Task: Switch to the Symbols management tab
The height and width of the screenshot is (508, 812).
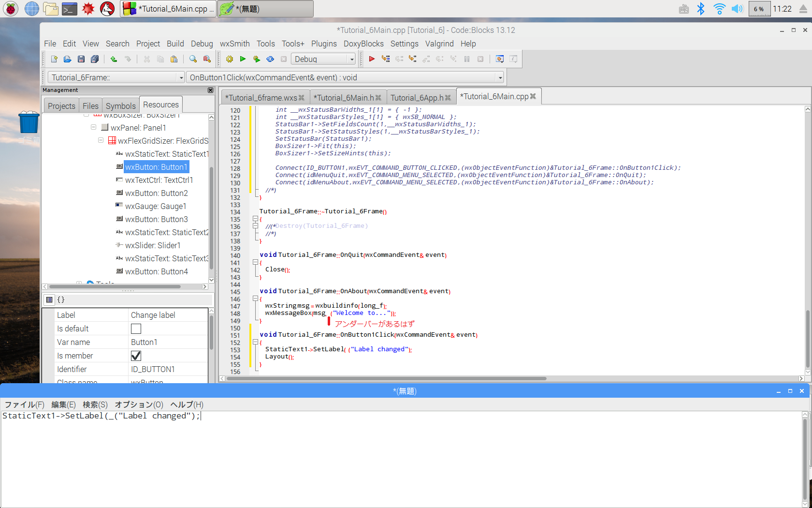Action: [121, 106]
